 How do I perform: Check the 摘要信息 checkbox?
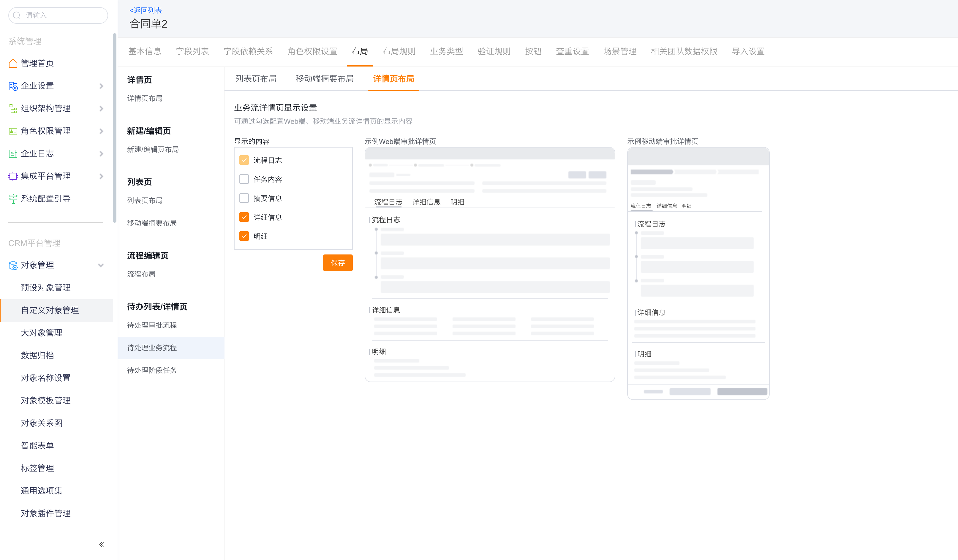pos(244,198)
